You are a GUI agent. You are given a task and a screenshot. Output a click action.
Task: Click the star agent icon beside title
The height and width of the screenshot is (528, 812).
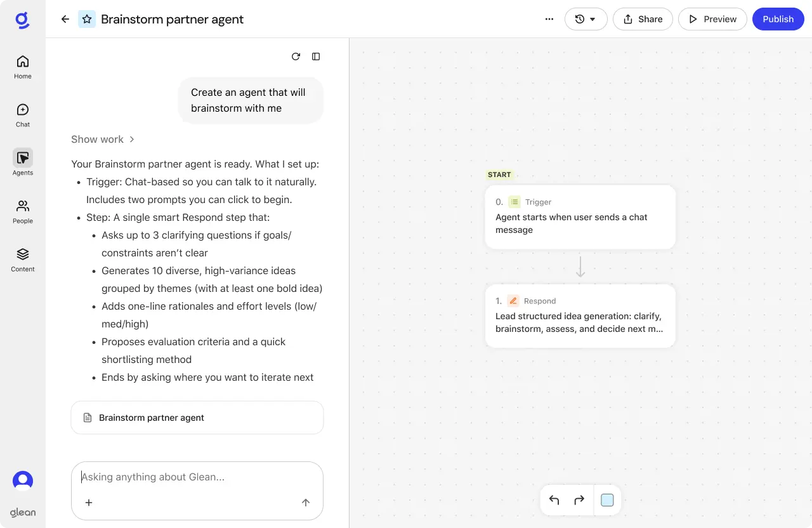click(87, 19)
